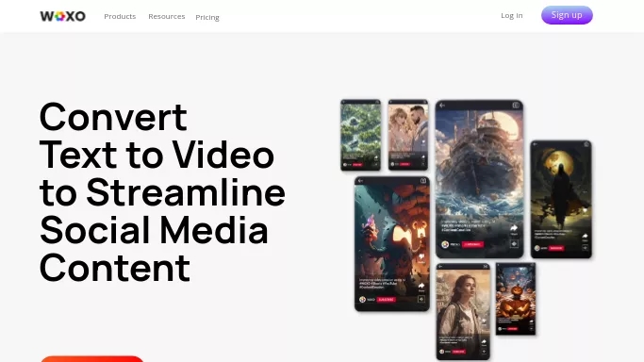The image size is (644, 362).
Task: Click share arrow on woman backpack card
Action: coord(484,341)
